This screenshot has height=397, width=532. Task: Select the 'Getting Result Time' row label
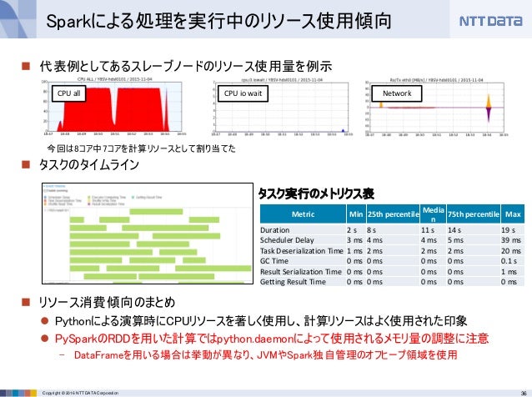tap(293, 282)
